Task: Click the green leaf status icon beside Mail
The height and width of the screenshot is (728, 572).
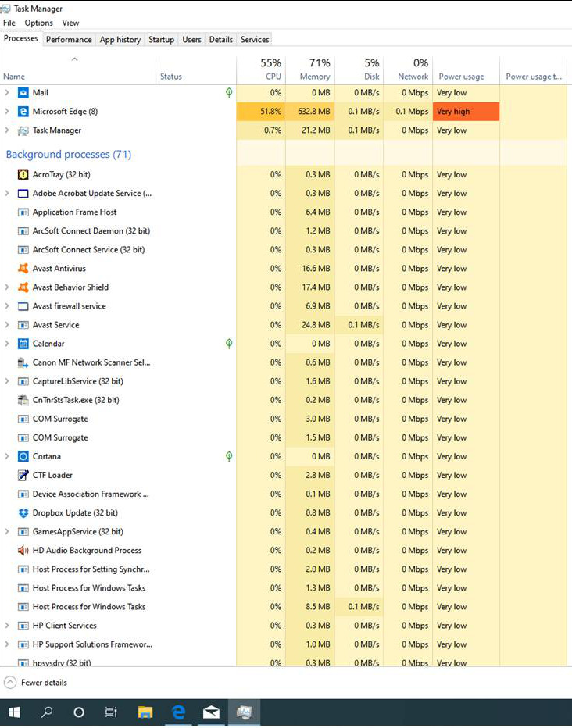Action: tap(229, 92)
